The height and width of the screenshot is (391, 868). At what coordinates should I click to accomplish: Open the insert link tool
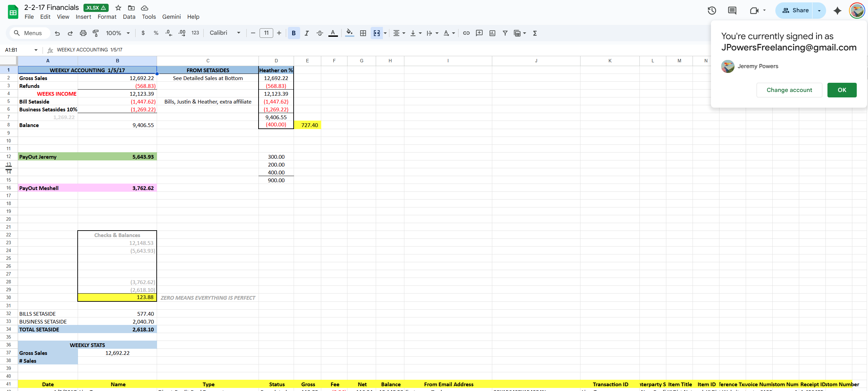466,33
